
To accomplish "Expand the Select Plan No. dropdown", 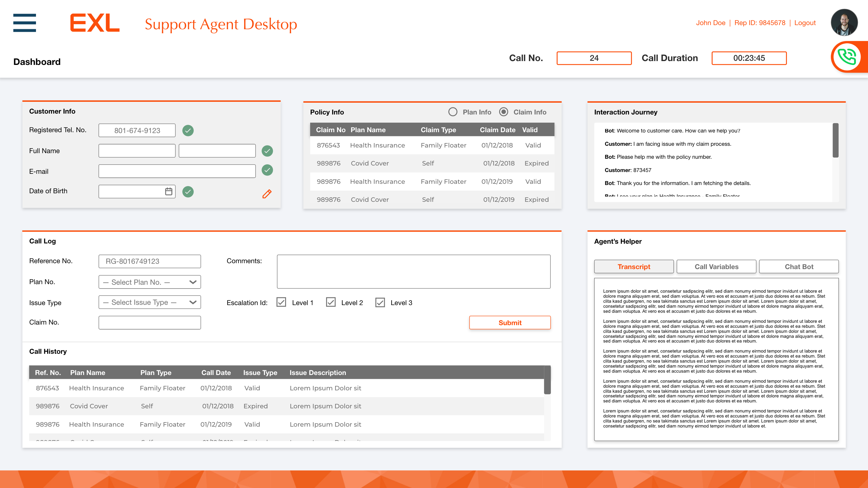I will pyautogui.click(x=149, y=282).
